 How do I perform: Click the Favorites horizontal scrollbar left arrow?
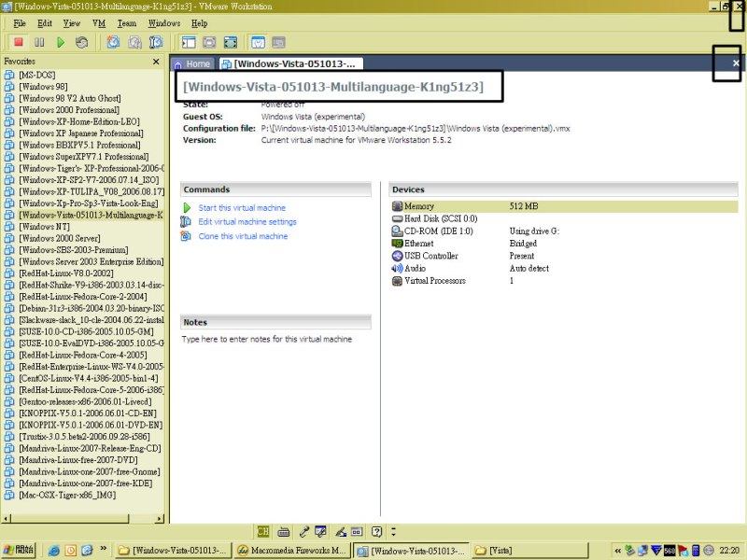click(x=7, y=518)
